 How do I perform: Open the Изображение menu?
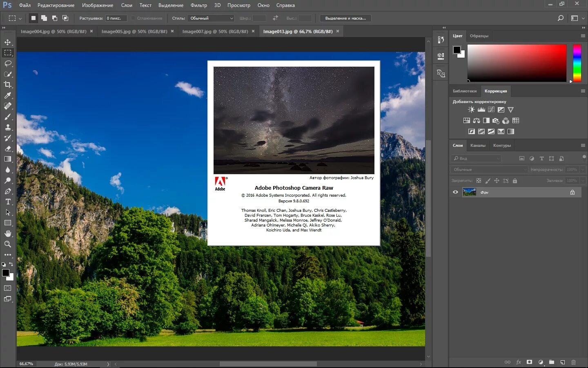(98, 5)
